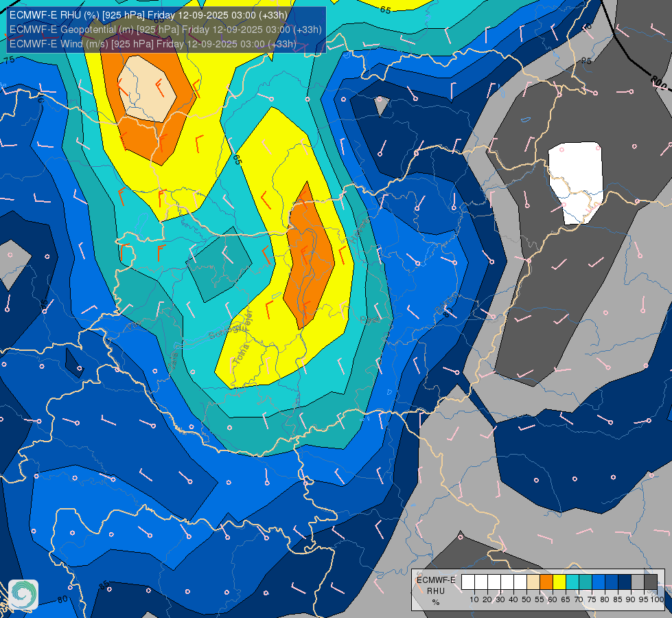
Task: Click the legend tick value 40
Action: pyautogui.click(x=513, y=599)
